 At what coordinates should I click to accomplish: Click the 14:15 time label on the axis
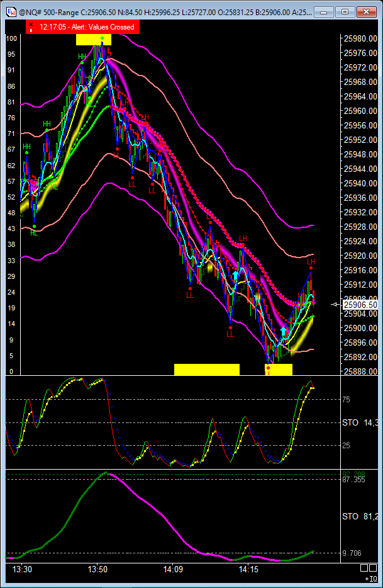(x=248, y=569)
